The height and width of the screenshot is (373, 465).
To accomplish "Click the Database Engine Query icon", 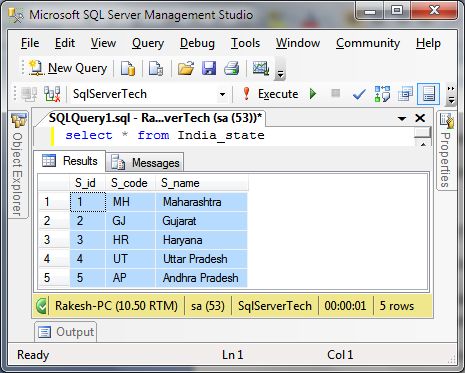I will [x=128, y=68].
